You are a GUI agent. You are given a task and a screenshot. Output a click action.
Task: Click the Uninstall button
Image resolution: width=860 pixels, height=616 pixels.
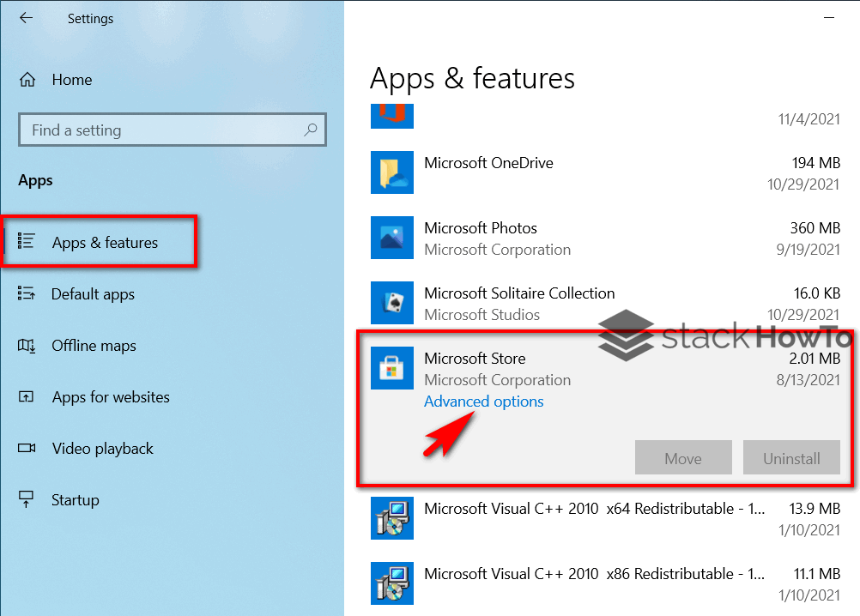pyautogui.click(x=791, y=457)
